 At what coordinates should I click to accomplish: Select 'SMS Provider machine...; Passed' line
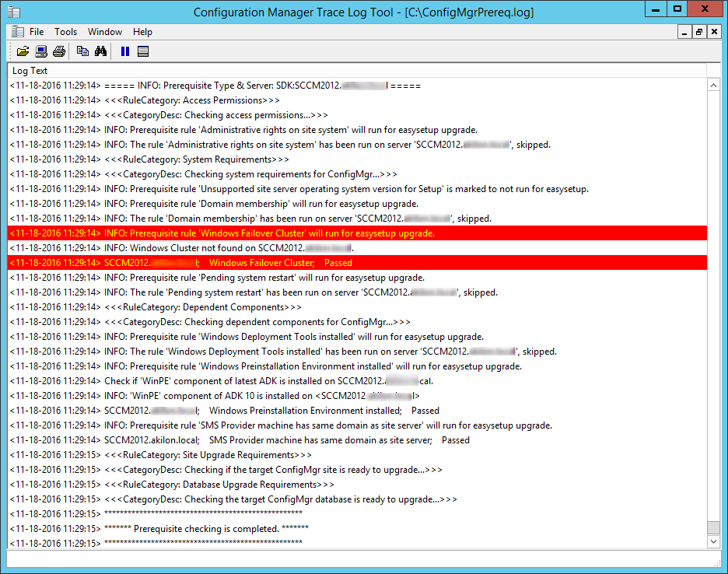pos(357,440)
